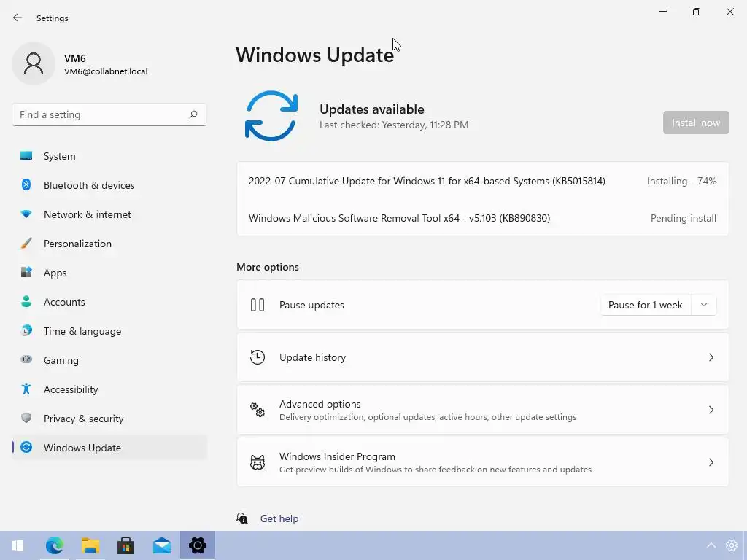Open Update history chevron
Image resolution: width=747 pixels, height=560 pixels.
click(x=711, y=357)
